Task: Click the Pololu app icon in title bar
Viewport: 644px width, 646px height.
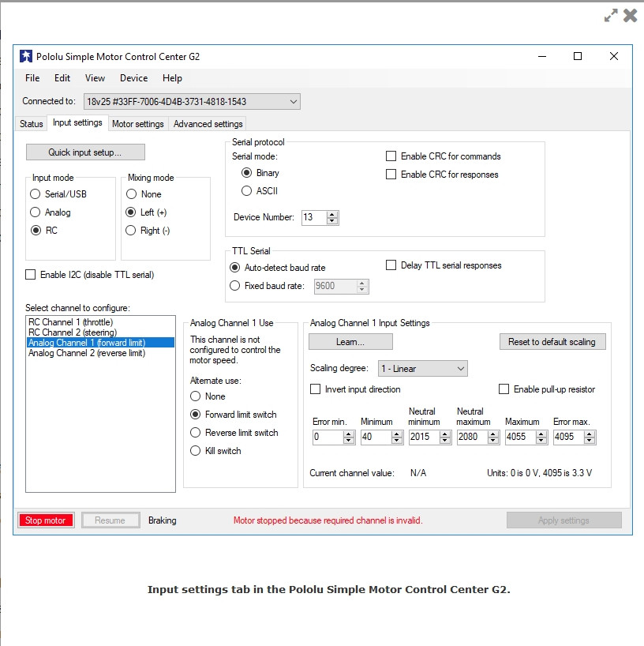Action: click(25, 56)
